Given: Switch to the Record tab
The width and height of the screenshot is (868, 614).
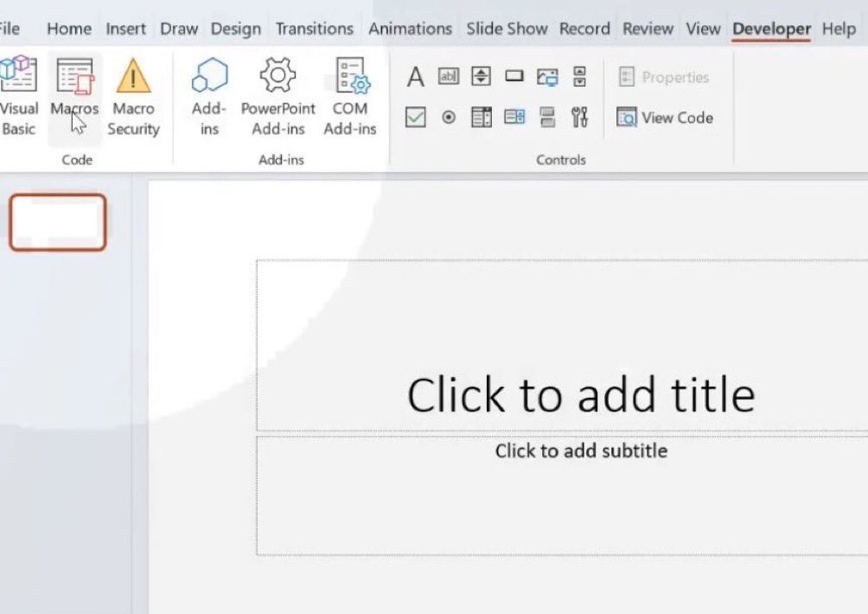Looking at the screenshot, I should pos(584,29).
